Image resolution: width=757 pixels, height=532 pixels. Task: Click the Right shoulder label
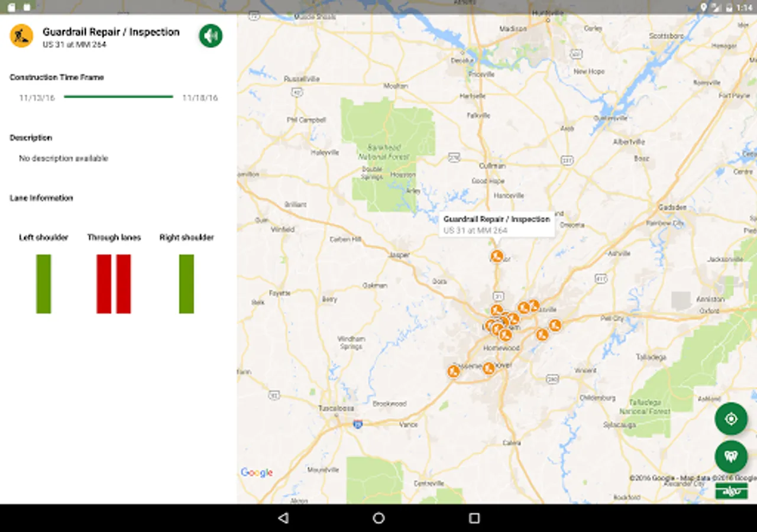tap(186, 238)
